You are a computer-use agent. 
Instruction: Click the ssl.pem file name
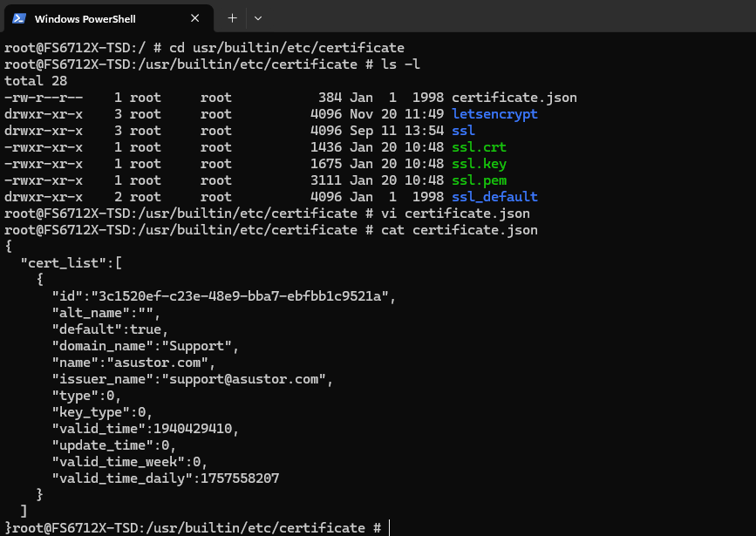479,180
